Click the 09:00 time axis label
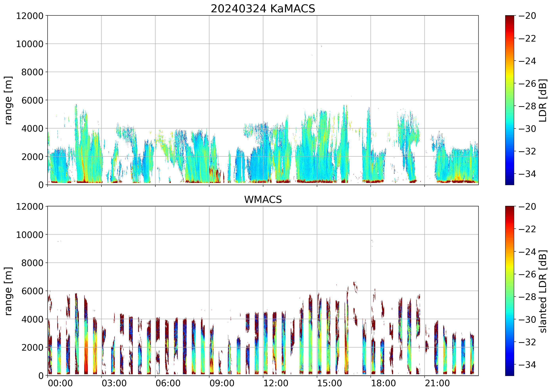This screenshot has height=392, width=552. click(222, 383)
